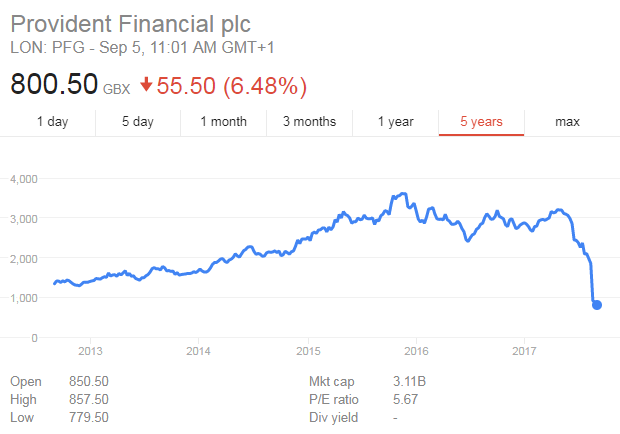This screenshot has width=620, height=434.
Task: Switch to the 5 day tab
Action: click(138, 122)
